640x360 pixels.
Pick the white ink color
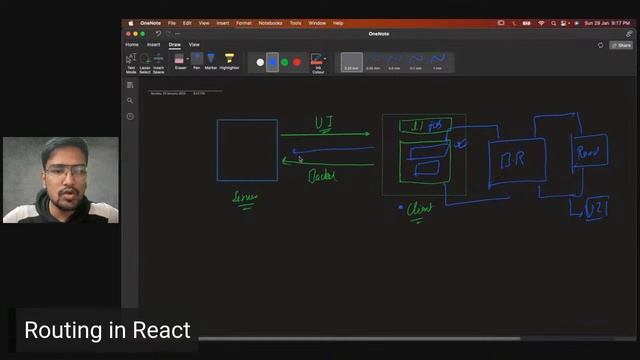(x=260, y=62)
